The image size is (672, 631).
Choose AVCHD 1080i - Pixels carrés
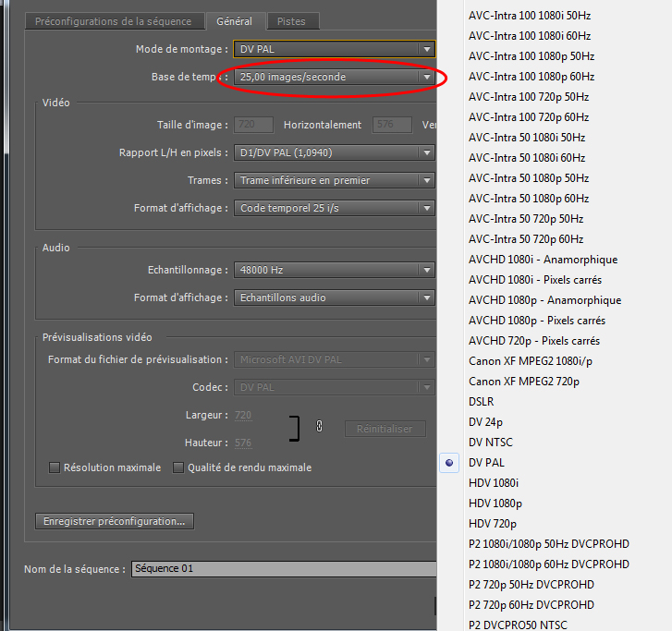[535, 280]
